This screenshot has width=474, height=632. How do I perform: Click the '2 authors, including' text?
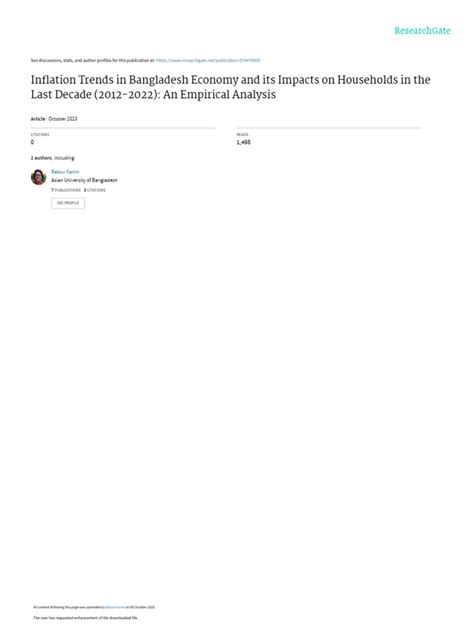[x=53, y=158]
